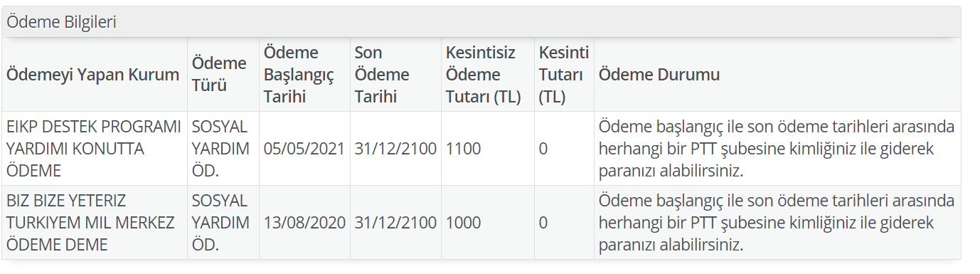Select the payment amount 1100
This screenshot has width=980, height=274.
464,149
